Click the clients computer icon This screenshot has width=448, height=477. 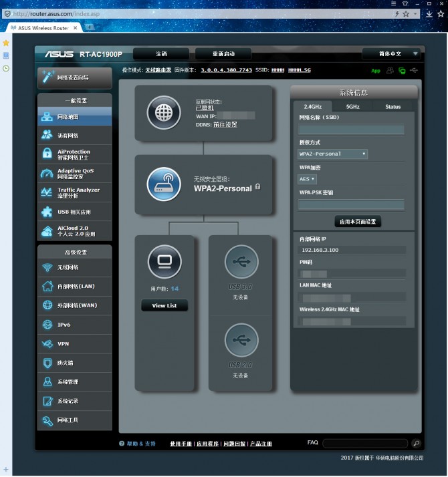[164, 262]
